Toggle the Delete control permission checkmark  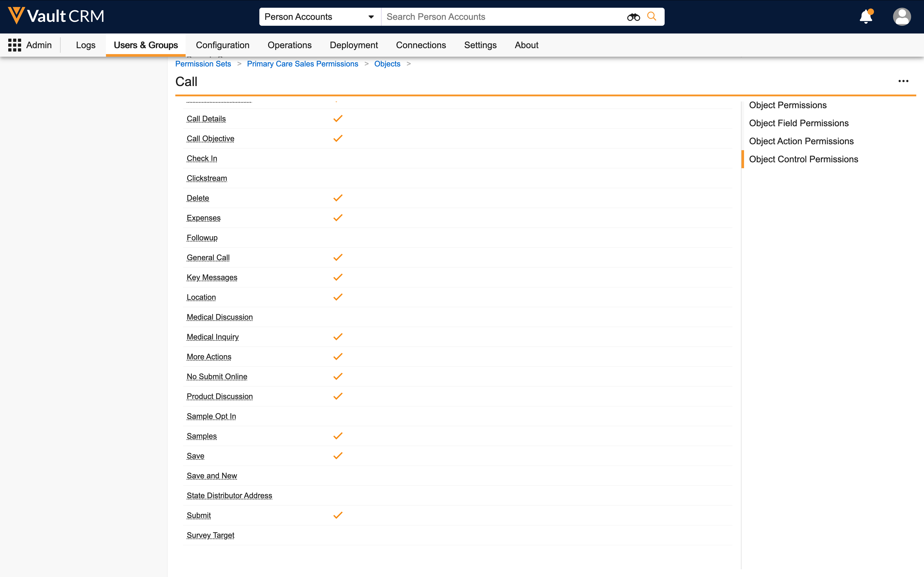(x=337, y=198)
